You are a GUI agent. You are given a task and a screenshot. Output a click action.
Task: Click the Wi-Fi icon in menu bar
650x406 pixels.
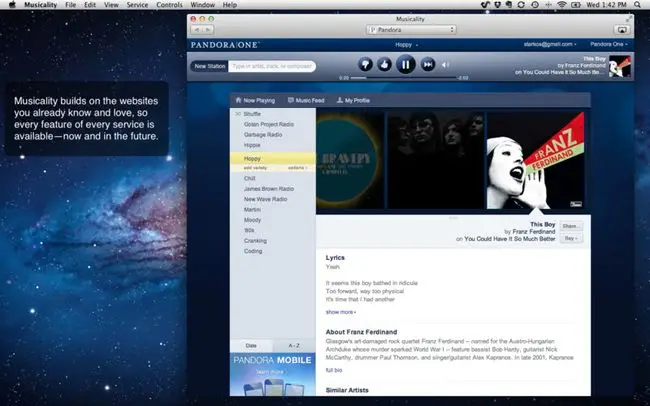562,5
